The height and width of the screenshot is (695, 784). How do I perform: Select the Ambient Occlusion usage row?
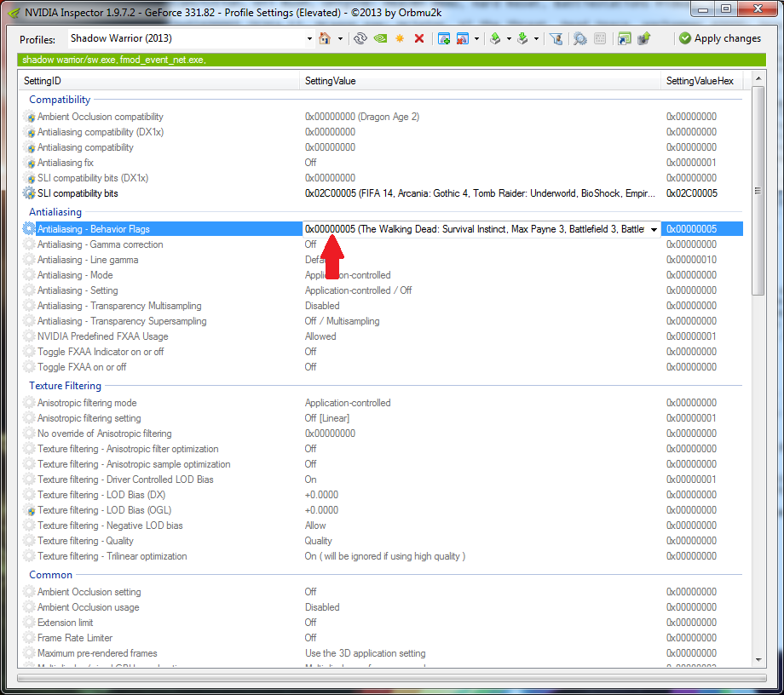click(x=382, y=607)
